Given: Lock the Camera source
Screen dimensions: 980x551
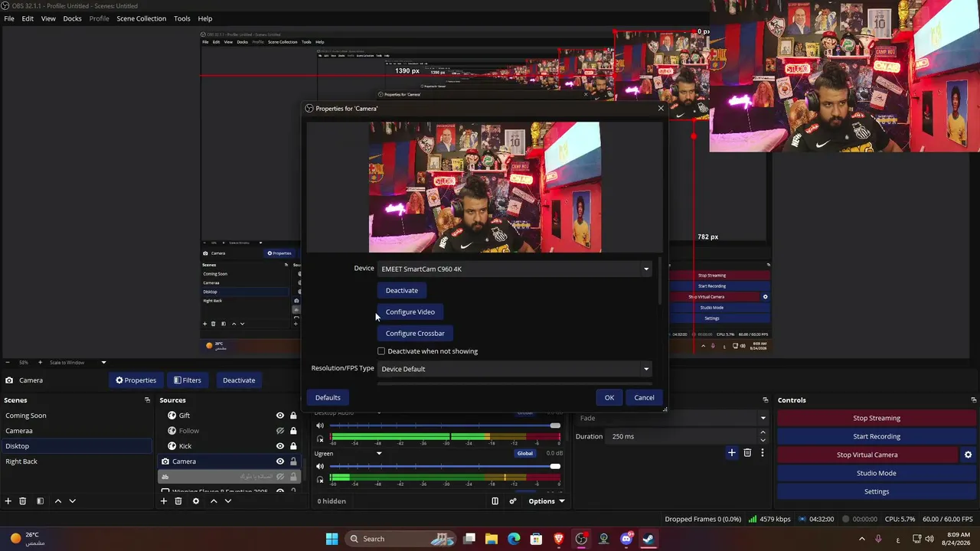Looking at the screenshot, I should click(x=293, y=461).
